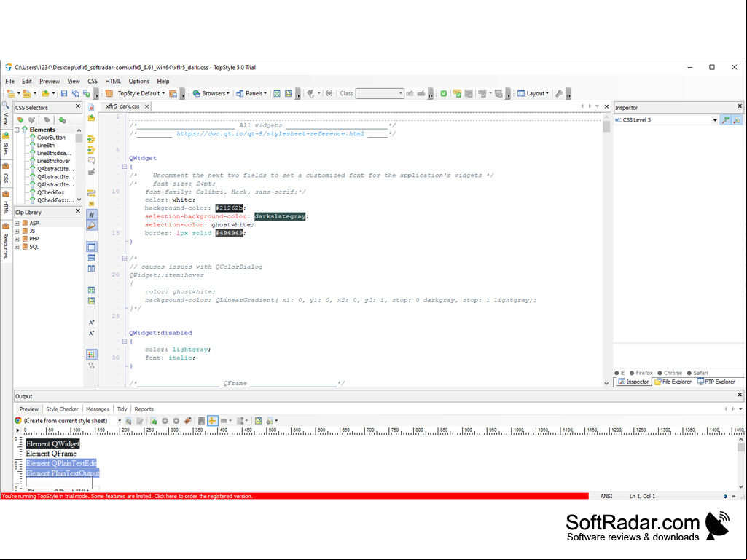Click the #21262b color value swatch
This screenshot has height=560, width=747.
(x=229, y=208)
